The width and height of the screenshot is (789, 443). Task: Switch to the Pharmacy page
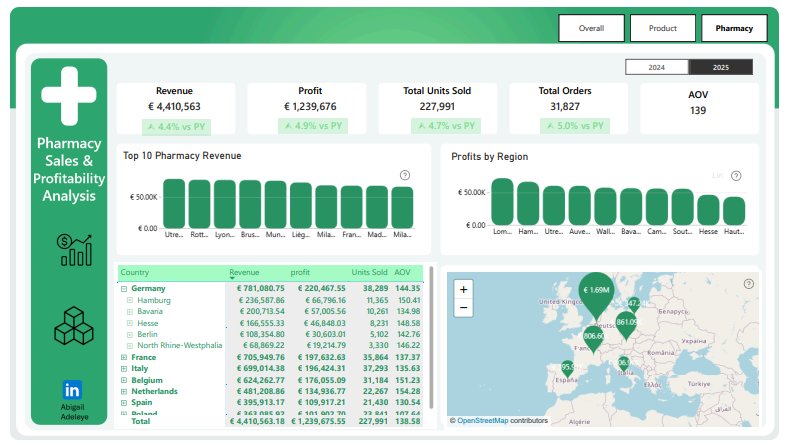[x=734, y=28]
